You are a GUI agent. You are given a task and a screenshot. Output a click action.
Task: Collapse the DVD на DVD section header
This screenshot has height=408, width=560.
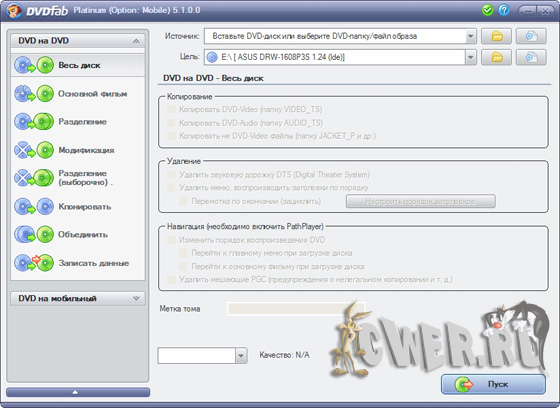[78, 41]
